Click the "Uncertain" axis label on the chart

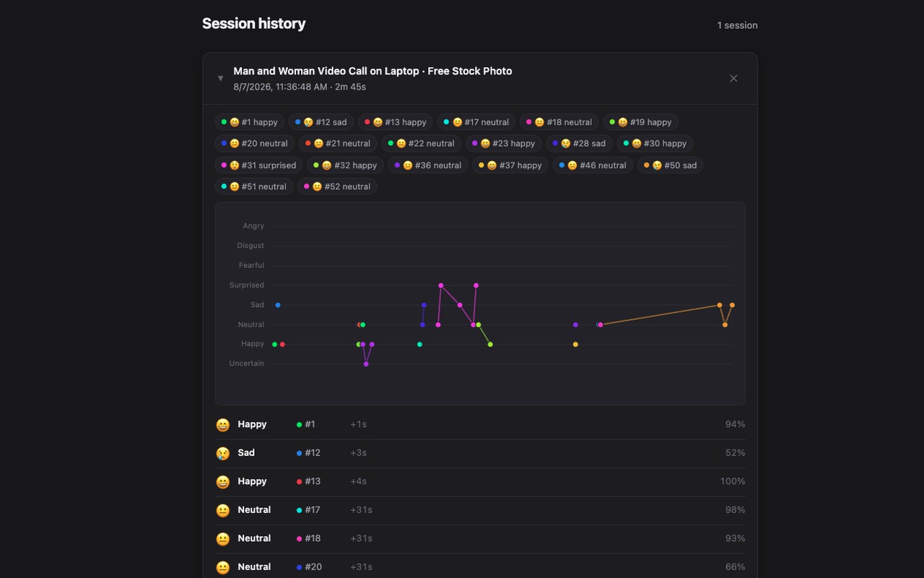pyautogui.click(x=247, y=363)
